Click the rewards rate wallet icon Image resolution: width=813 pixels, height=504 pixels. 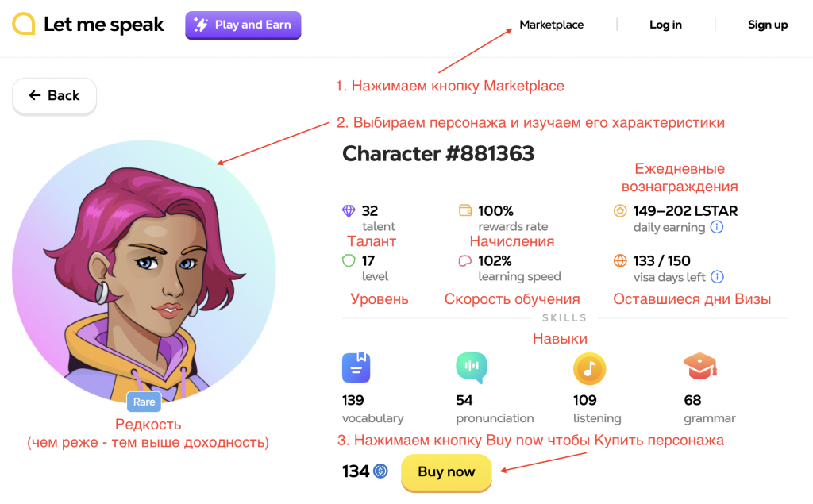tap(465, 210)
